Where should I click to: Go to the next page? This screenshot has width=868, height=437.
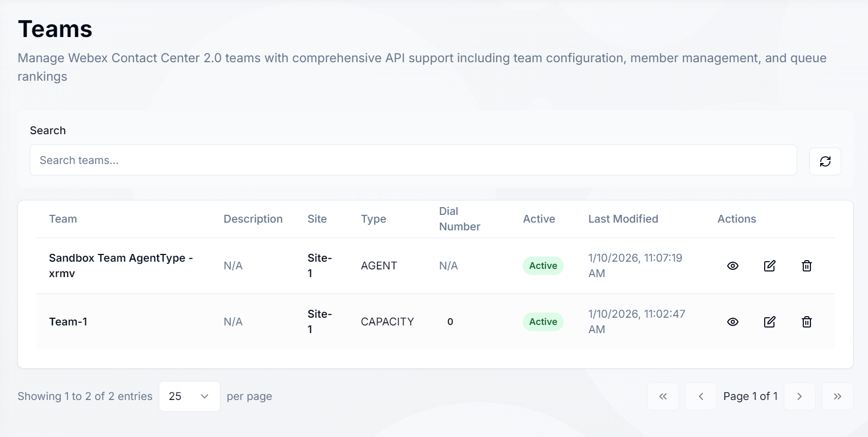800,396
